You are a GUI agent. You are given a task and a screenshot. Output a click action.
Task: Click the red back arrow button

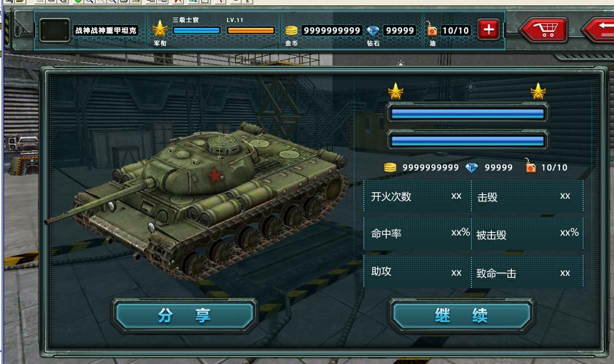(599, 29)
